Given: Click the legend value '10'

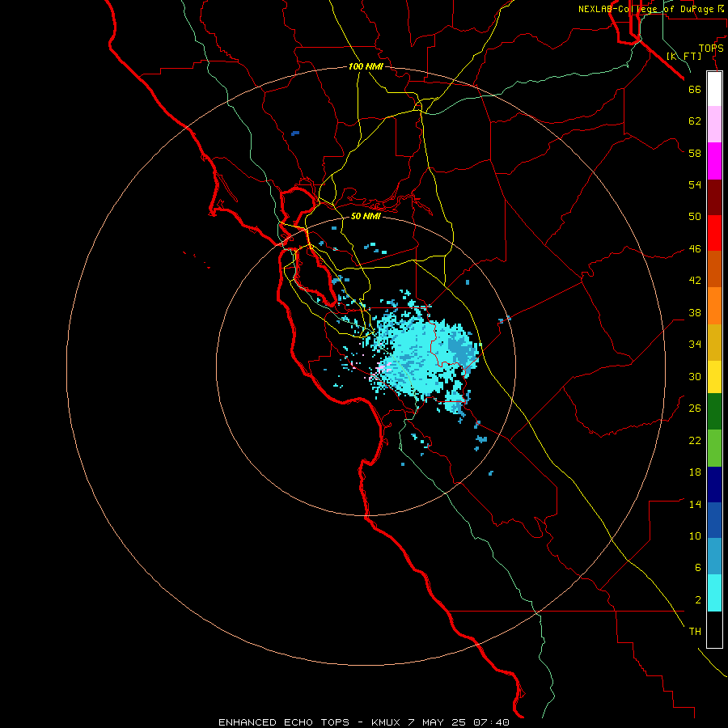Looking at the screenshot, I should tap(695, 536).
